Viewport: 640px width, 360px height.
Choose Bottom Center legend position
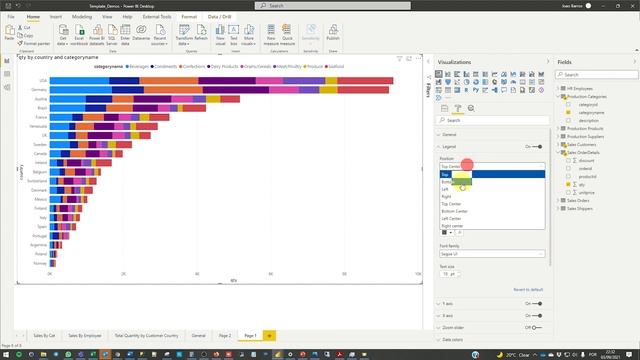(x=492, y=211)
